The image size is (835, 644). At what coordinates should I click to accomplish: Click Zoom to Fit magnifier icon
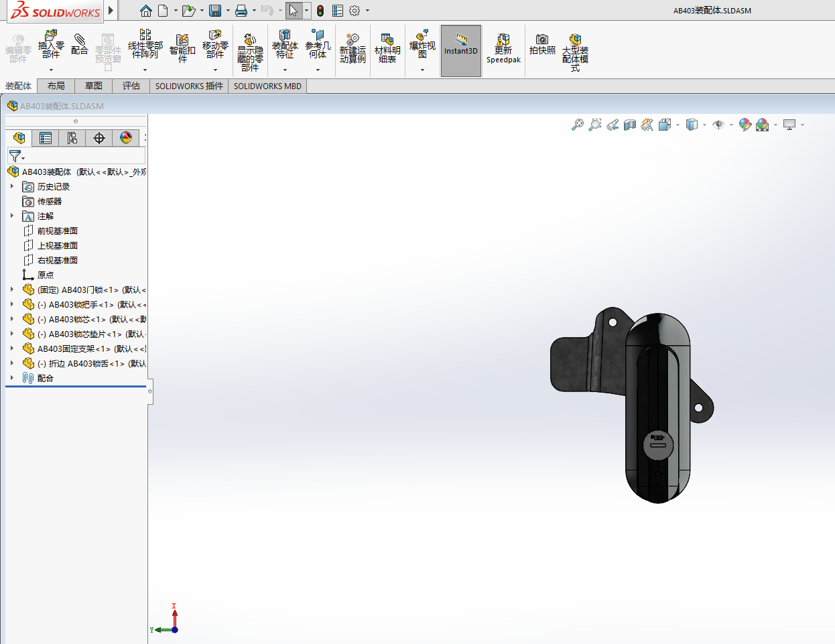tap(577, 125)
